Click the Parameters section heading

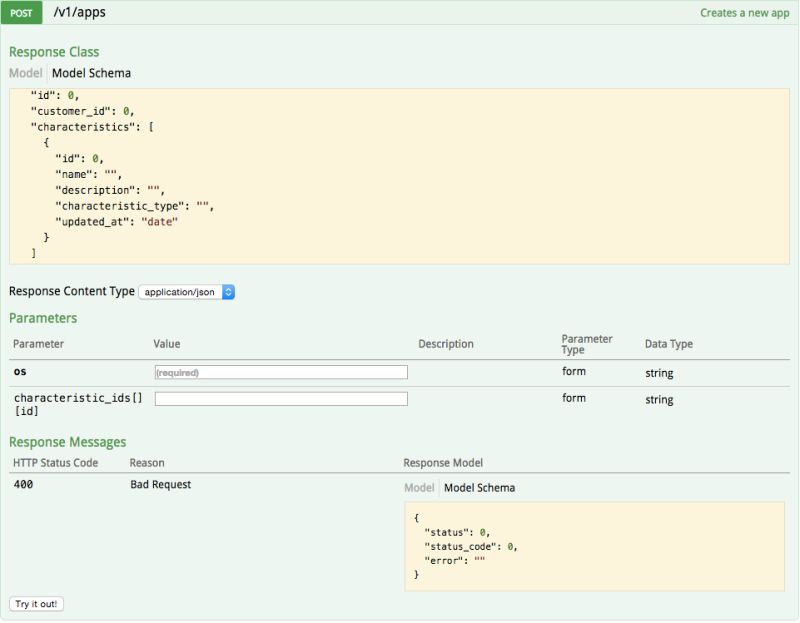click(43, 318)
